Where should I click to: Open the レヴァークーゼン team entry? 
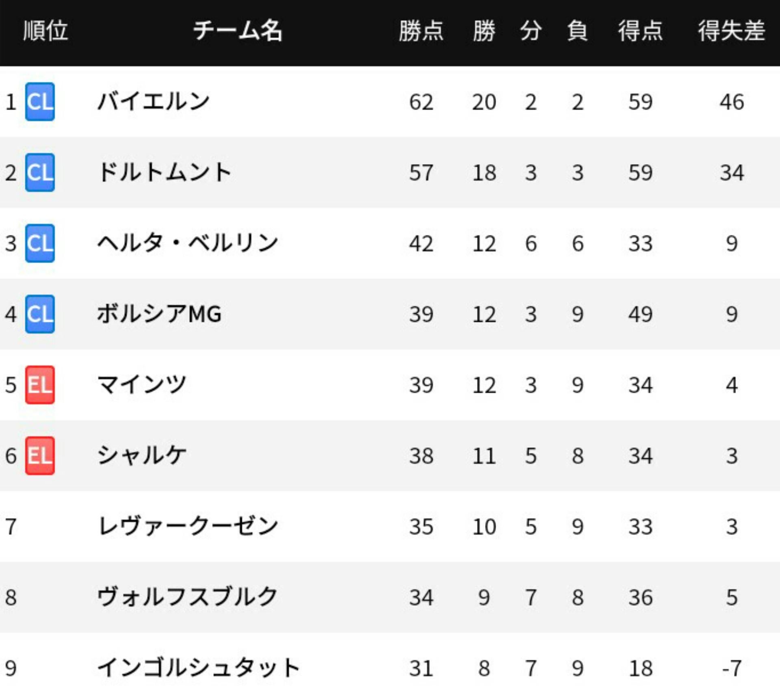(x=188, y=527)
